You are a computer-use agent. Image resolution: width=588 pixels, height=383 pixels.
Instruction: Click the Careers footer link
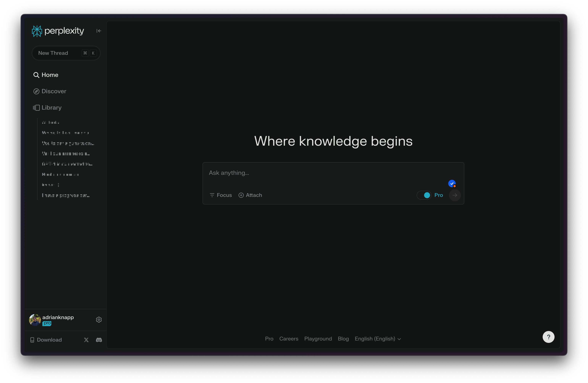288,339
